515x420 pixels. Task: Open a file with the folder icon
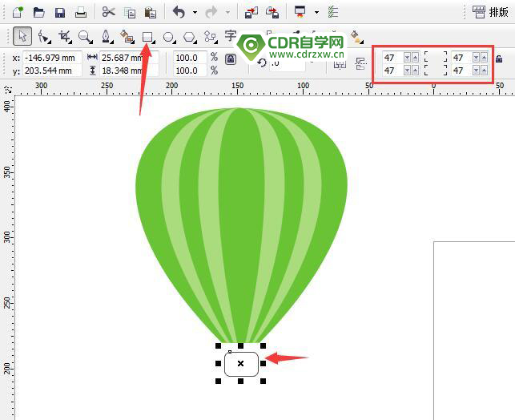pos(38,13)
